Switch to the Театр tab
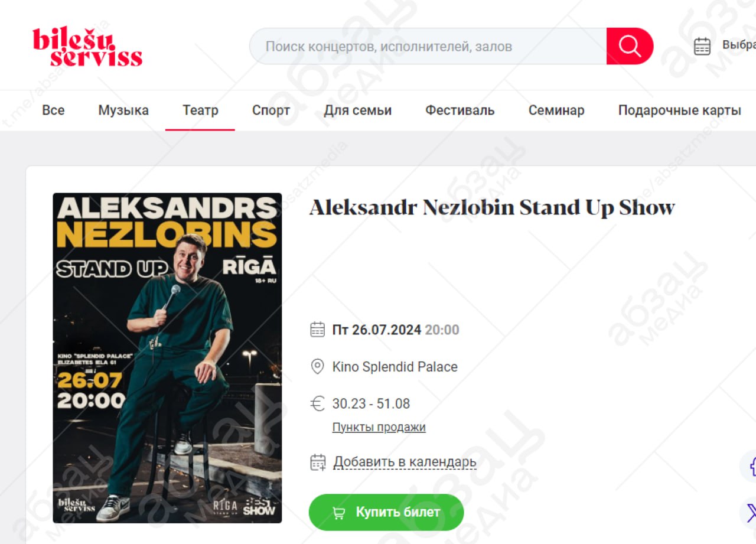Screen dimensions: 756x544 [x=200, y=110]
